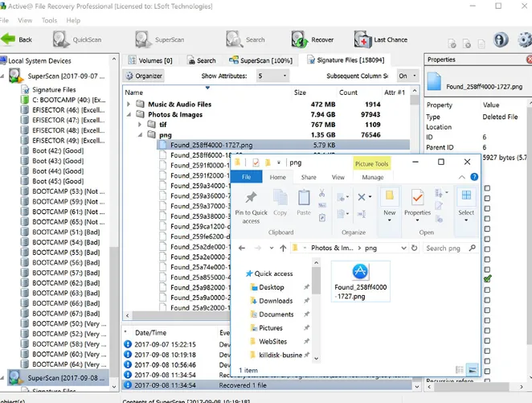532x403 pixels.
Task: Open Properties icon in Explorer ribbon
Action: tap(417, 197)
